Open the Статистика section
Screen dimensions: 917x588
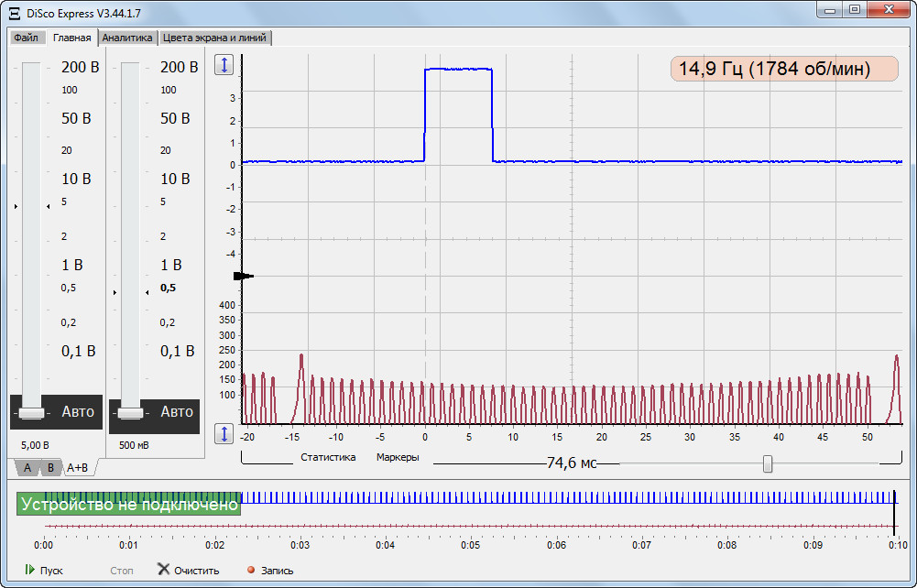tap(328, 457)
